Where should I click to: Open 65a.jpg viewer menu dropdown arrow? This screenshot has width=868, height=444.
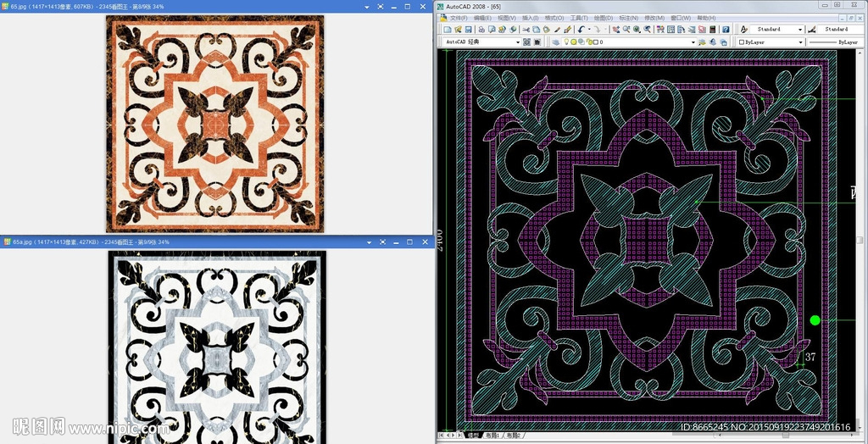pos(369,242)
